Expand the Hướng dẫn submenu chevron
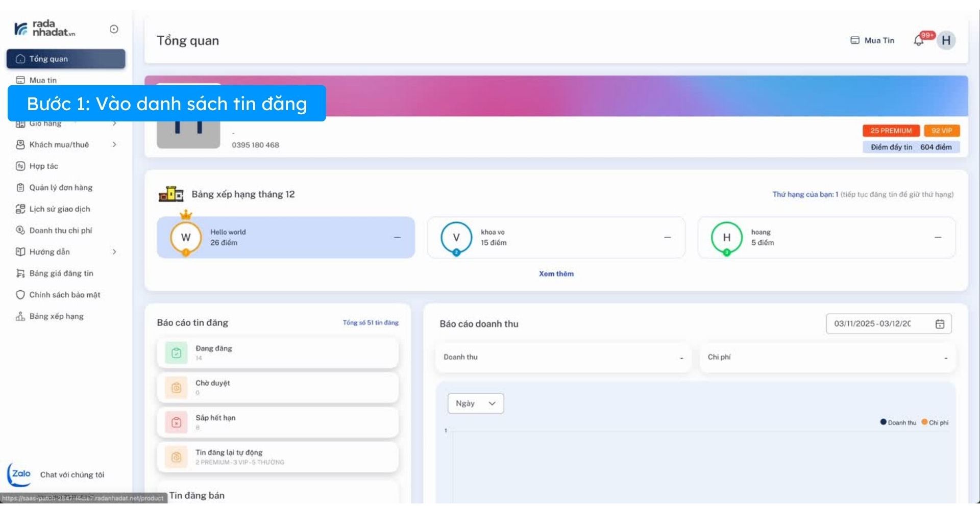The height and width of the screenshot is (532, 980). [114, 252]
